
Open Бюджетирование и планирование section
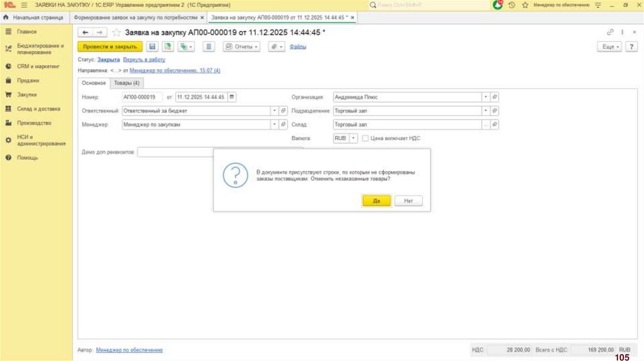pyautogui.click(x=40, y=49)
